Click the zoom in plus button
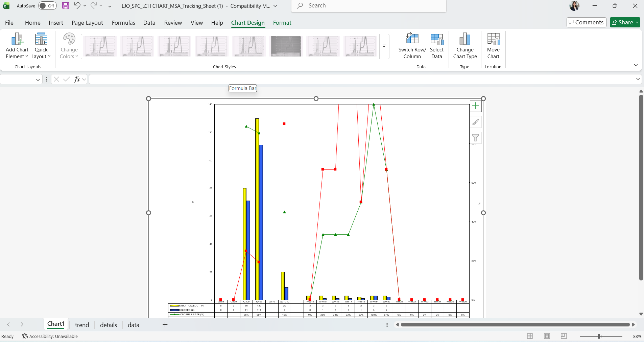The width and height of the screenshot is (644, 342). coord(626,336)
